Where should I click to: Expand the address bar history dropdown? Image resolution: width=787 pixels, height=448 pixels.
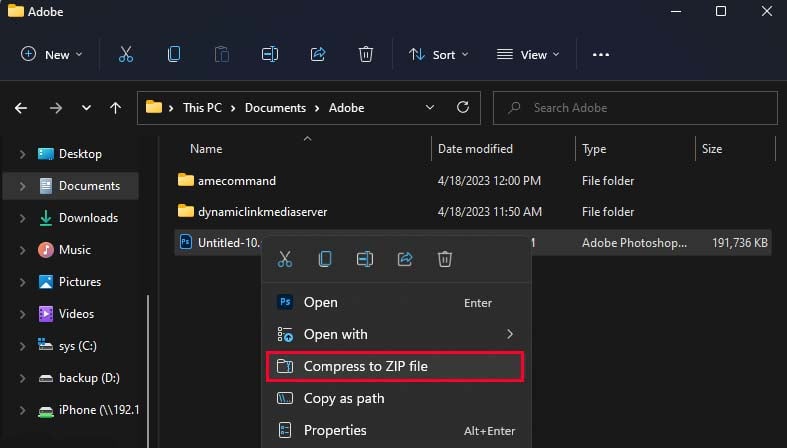click(x=429, y=107)
